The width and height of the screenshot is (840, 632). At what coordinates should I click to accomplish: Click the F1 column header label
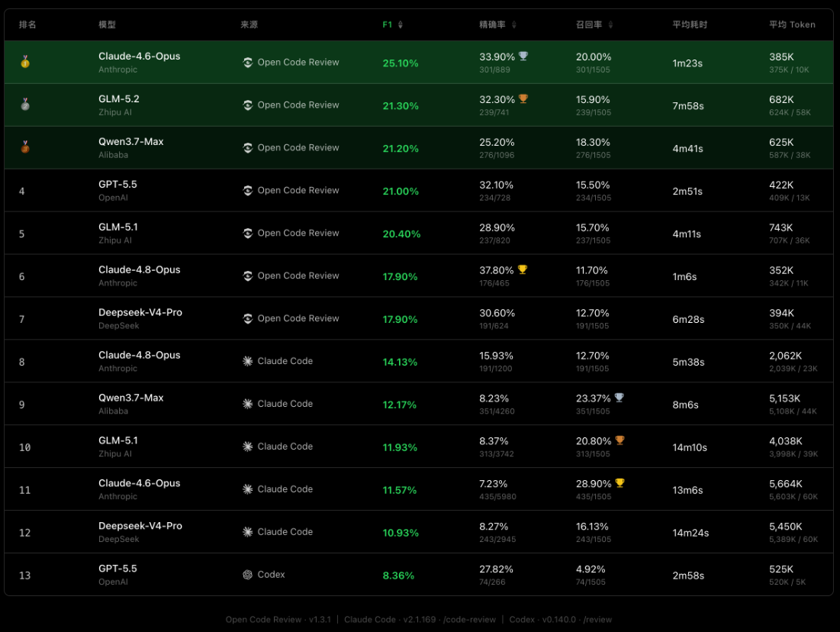[x=388, y=24]
